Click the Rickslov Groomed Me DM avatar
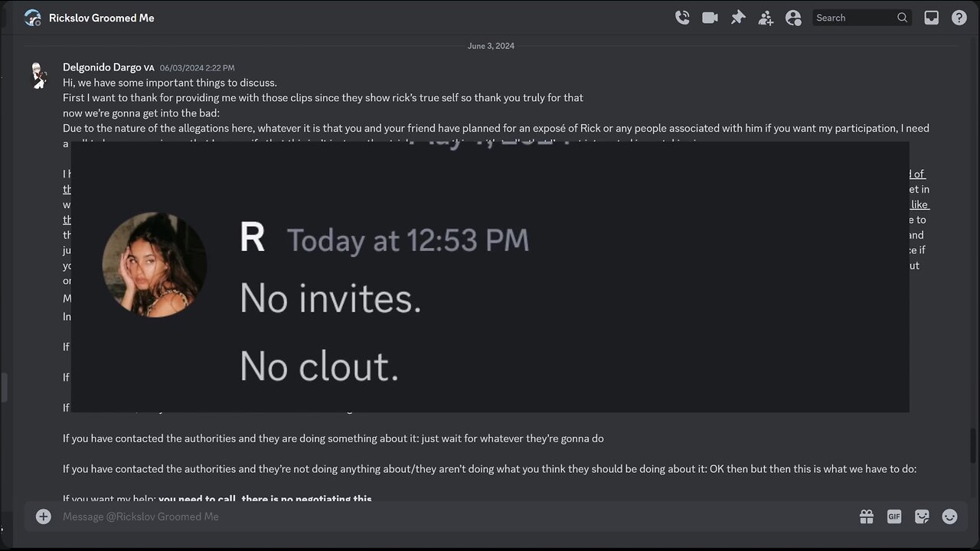 (x=33, y=18)
